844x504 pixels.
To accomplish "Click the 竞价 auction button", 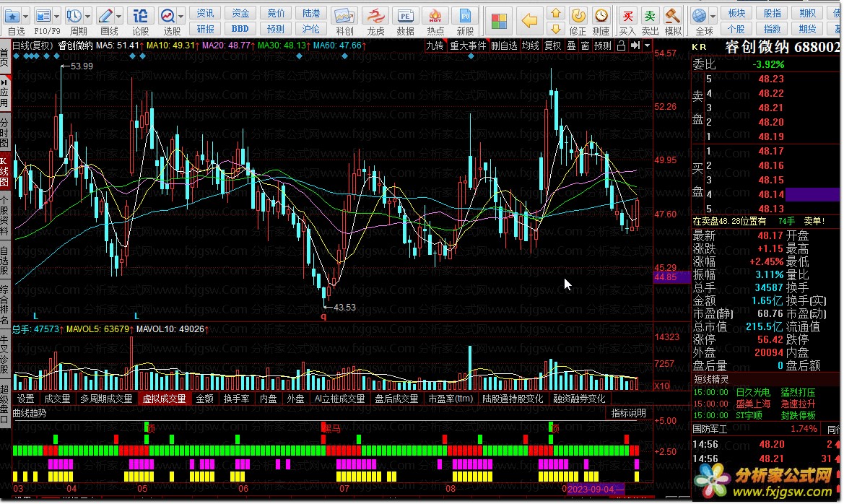I will tap(276, 13).
